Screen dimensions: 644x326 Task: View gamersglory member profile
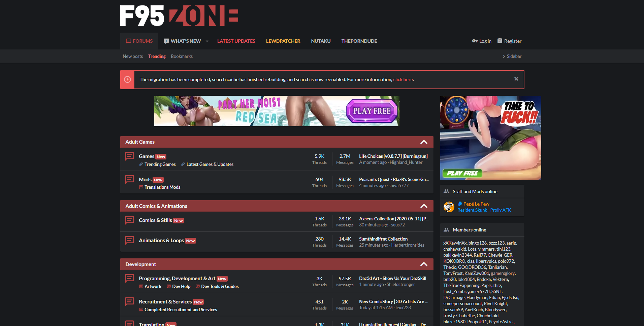[x=503, y=273]
